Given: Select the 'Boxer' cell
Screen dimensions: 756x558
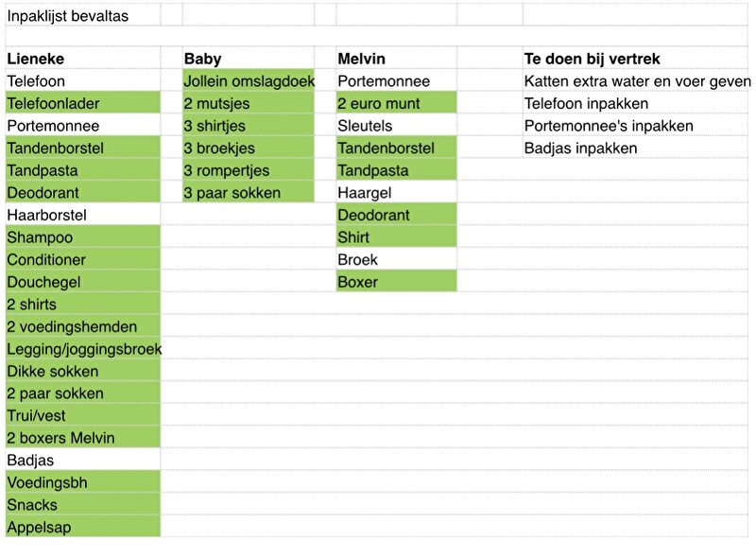Looking at the screenshot, I should click(x=396, y=282).
